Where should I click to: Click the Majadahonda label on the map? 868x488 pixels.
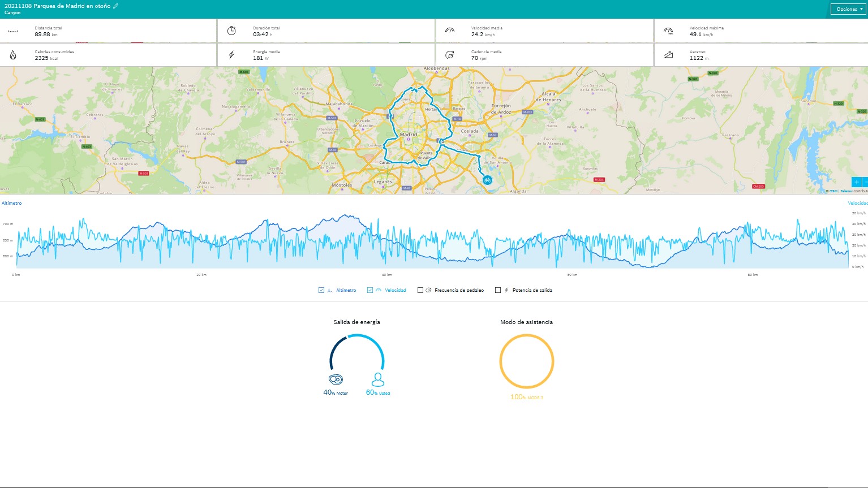coord(340,104)
